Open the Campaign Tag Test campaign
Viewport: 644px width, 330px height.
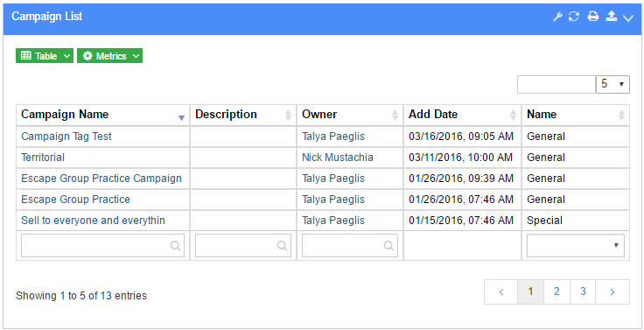tap(66, 137)
